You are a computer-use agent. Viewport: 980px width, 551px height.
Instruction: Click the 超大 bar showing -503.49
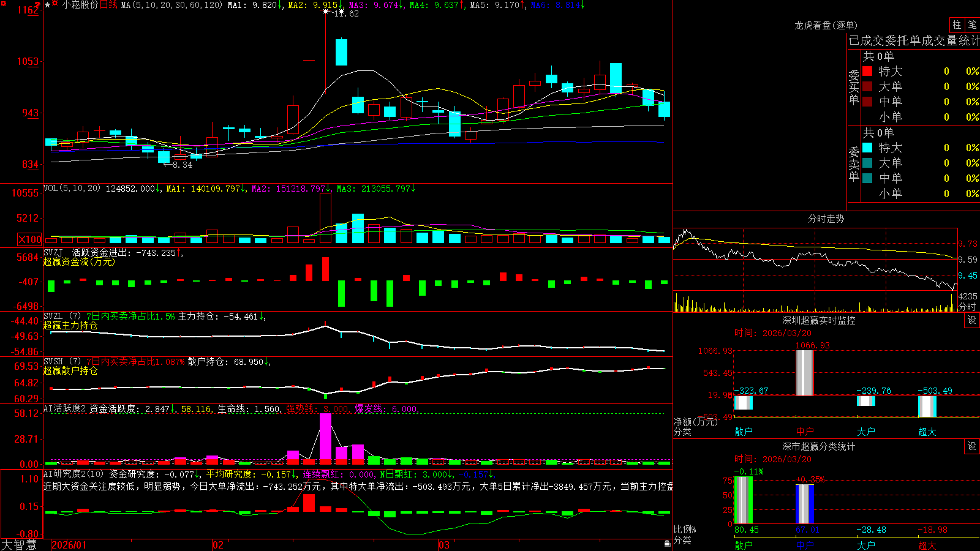927,407
